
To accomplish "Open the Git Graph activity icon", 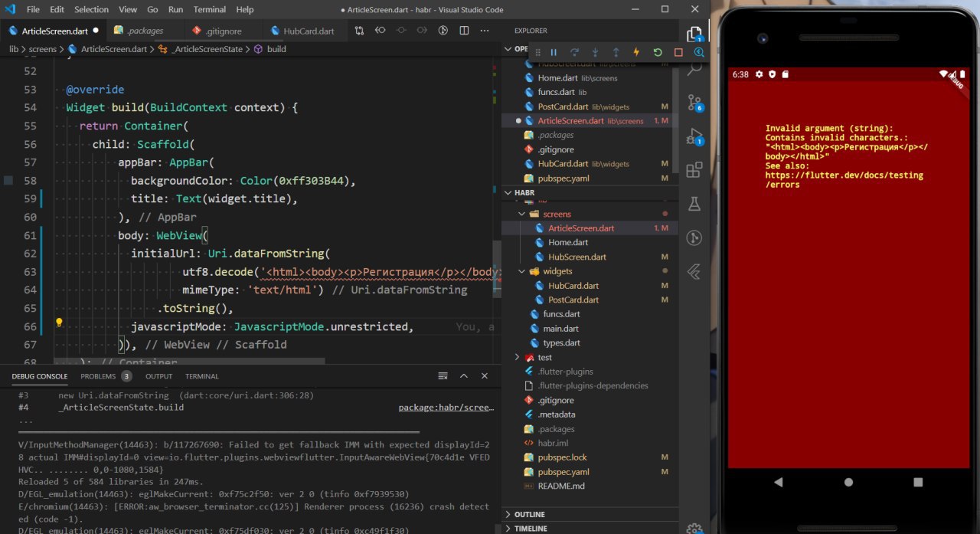I will (x=694, y=238).
